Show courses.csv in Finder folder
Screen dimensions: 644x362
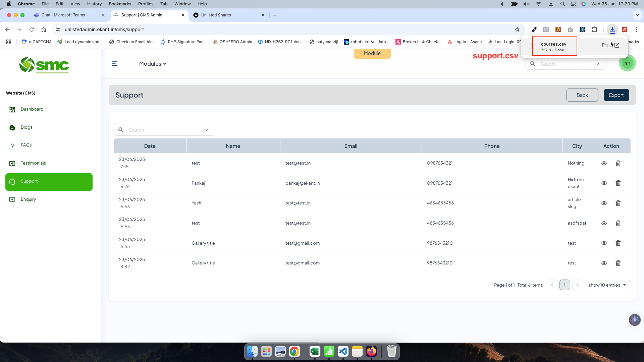[x=604, y=45]
